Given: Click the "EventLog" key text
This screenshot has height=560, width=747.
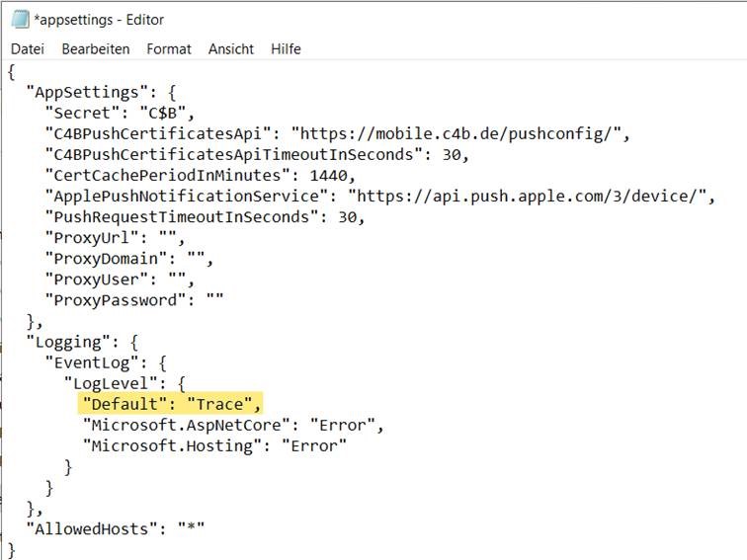Looking at the screenshot, I should coord(92,362).
